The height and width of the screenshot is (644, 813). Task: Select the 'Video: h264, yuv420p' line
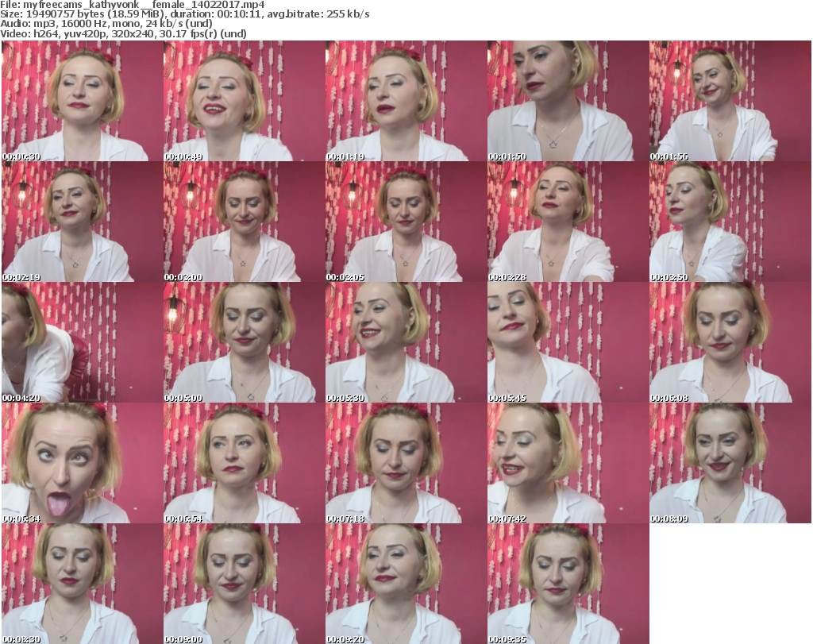pyautogui.click(x=123, y=33)
